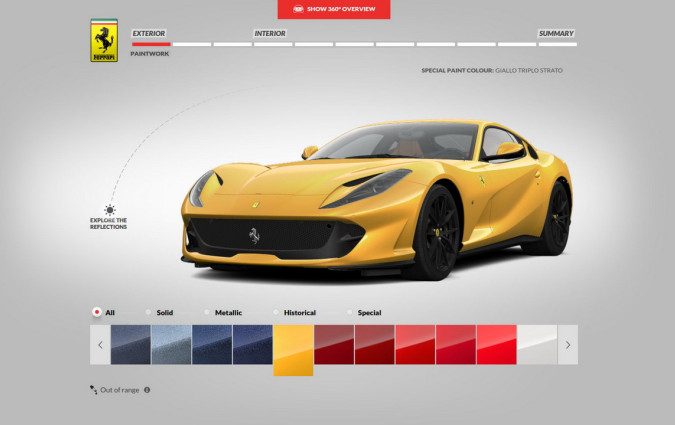
Task: Open the Interior configuration step
Action: [x=270, y=33]
